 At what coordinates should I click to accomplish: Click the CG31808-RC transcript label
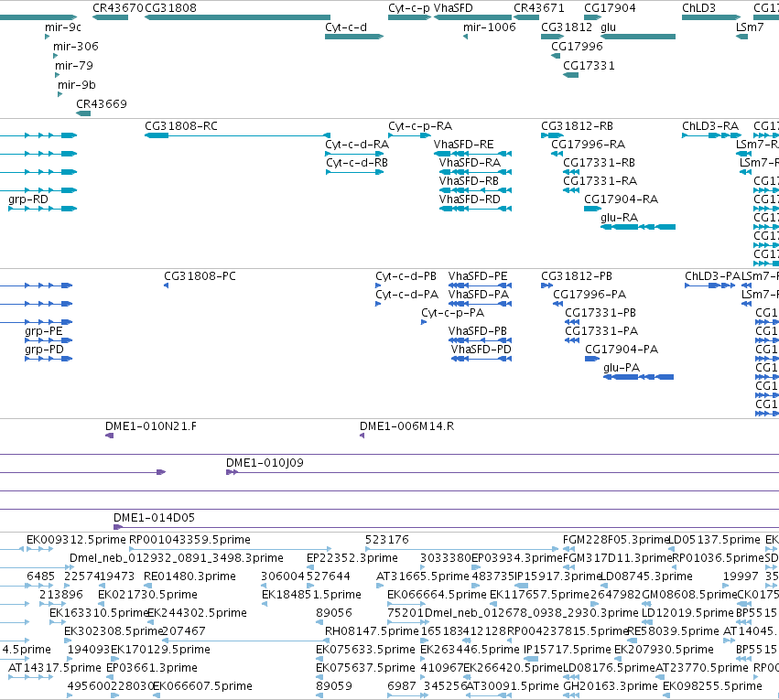181,126
